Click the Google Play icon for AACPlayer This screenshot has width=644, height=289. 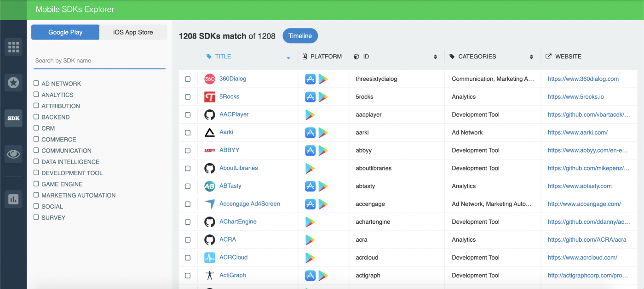pos(310,114)
